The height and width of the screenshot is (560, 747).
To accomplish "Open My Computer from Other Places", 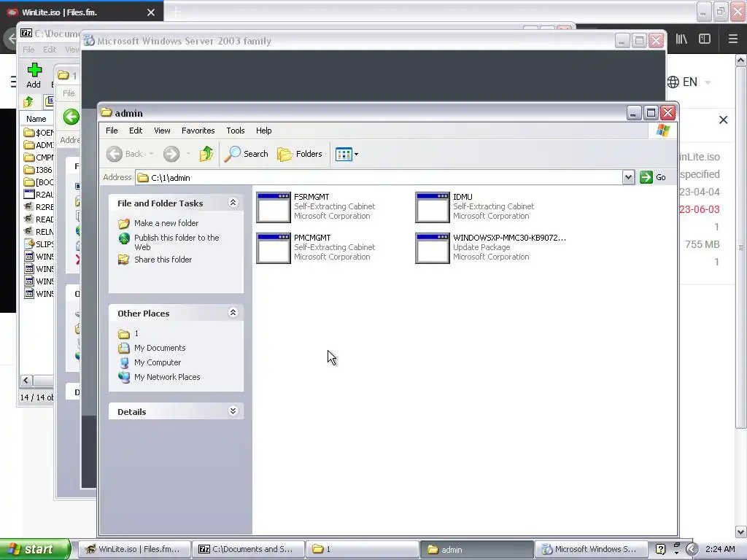I will (158, 362).
